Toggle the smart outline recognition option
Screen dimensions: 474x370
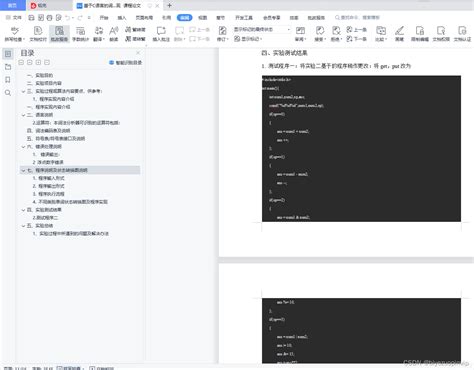(125, 63)
